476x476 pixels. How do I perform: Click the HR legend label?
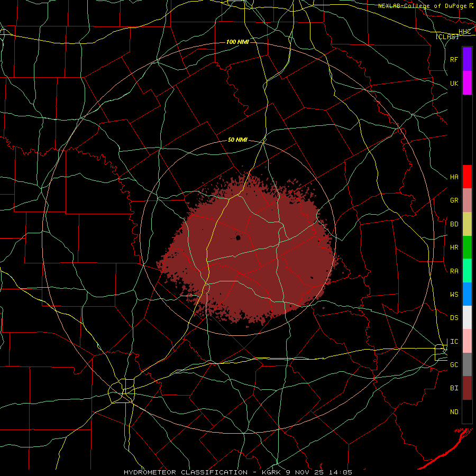pyautogui.click(x=454, y=248)
